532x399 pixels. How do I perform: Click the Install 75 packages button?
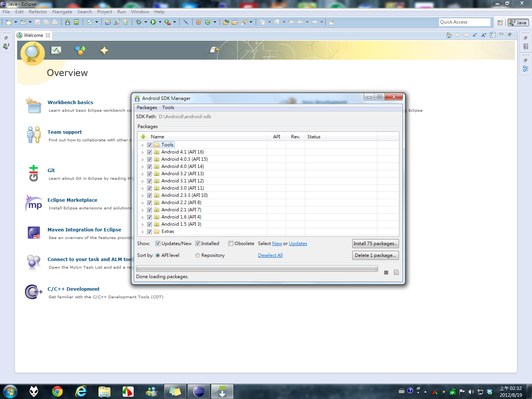(375, 244)
